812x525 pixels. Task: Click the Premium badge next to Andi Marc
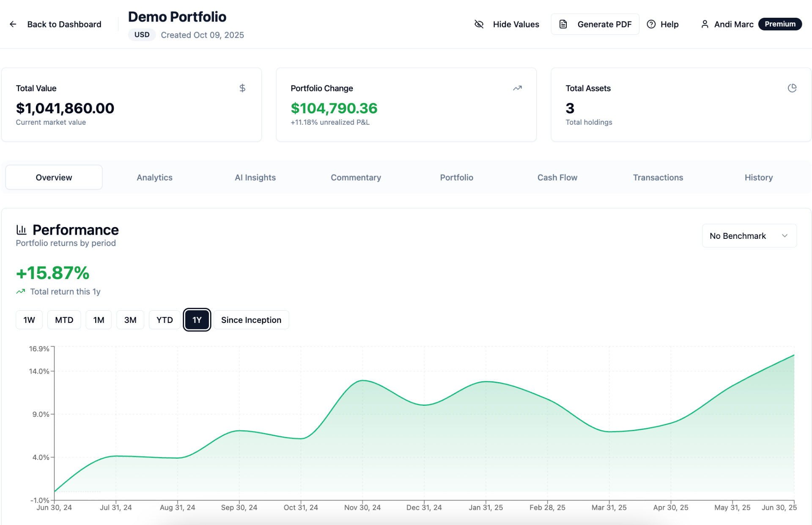[x=780, y=24]
